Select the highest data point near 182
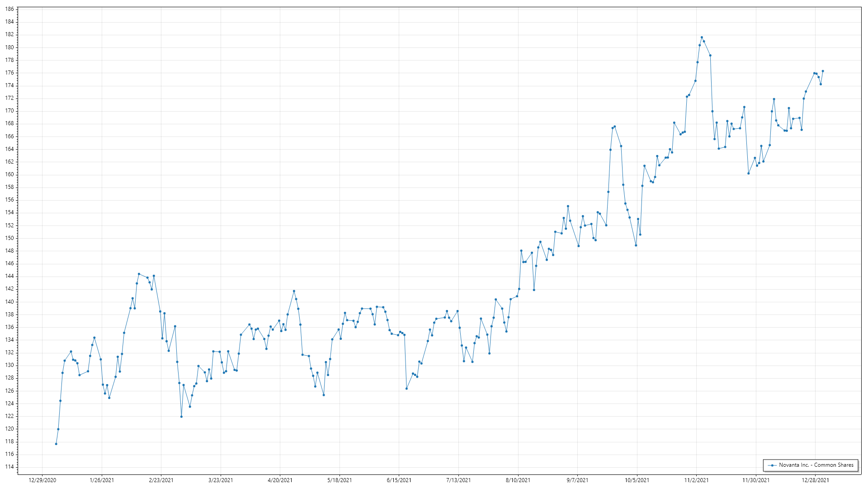Screen dimensions: 868x488 click(x=702, y=38)
